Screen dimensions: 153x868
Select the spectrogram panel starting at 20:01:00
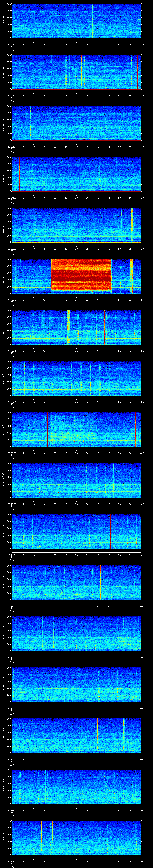77,21
